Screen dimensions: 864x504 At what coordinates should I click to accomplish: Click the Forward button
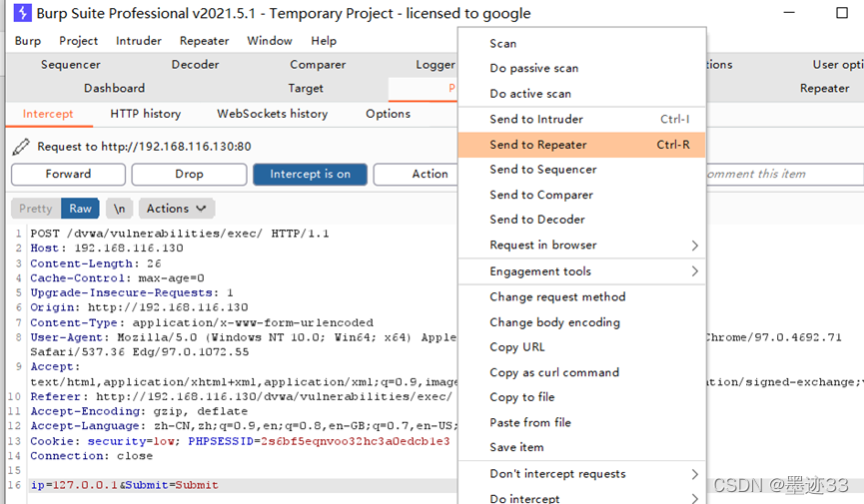[x=68, y=174]
